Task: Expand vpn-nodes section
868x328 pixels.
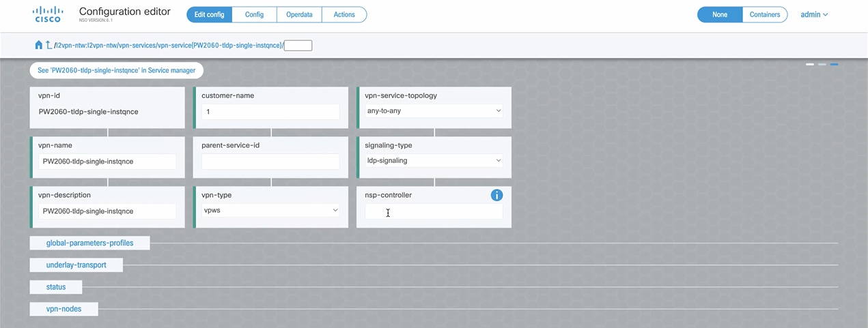Action: pos(64,309)
